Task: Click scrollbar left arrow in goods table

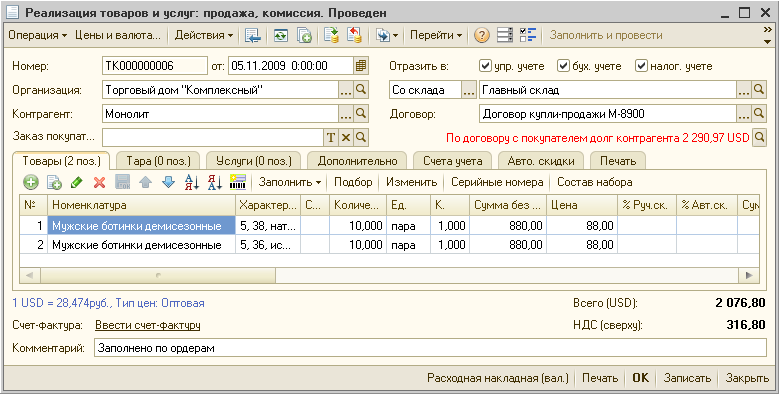Action: [x=30, y=275]
